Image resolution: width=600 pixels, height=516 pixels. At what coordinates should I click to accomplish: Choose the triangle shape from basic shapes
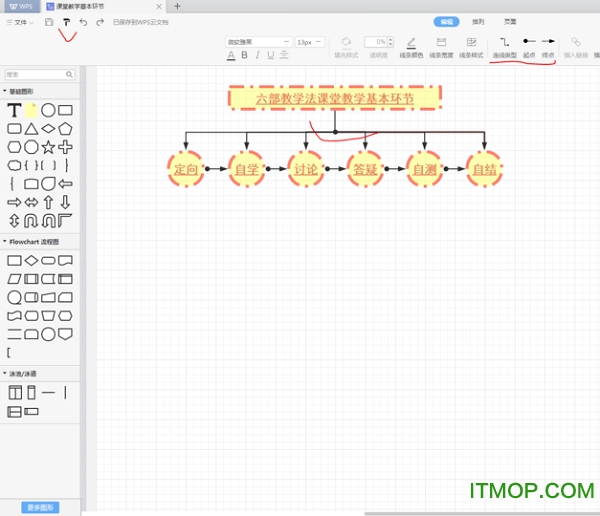click(x=31, y=128)
